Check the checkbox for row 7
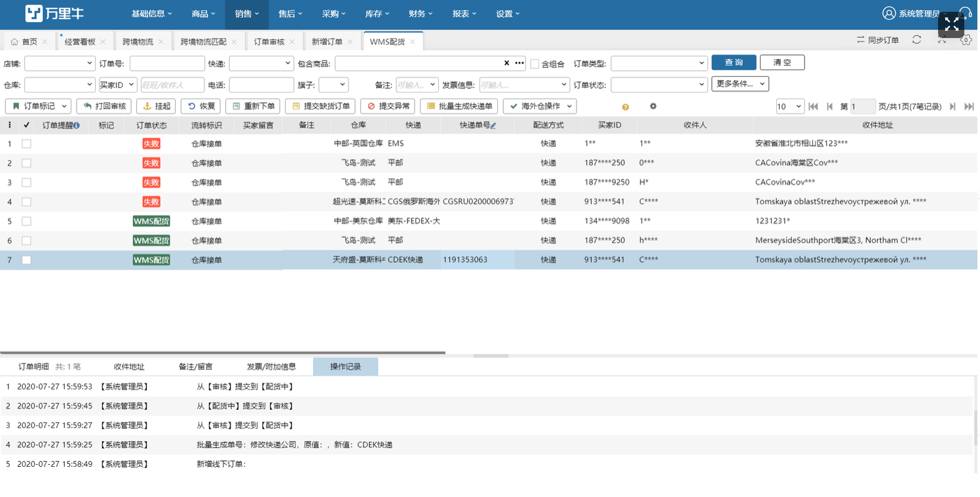Screen dimensions: 980x497 point(26,260)
